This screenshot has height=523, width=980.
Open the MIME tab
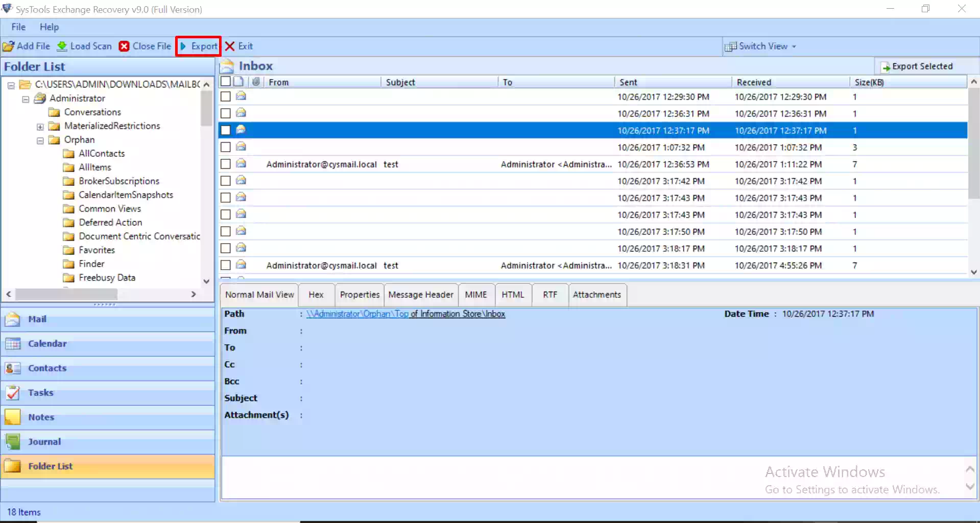(476, 295)
